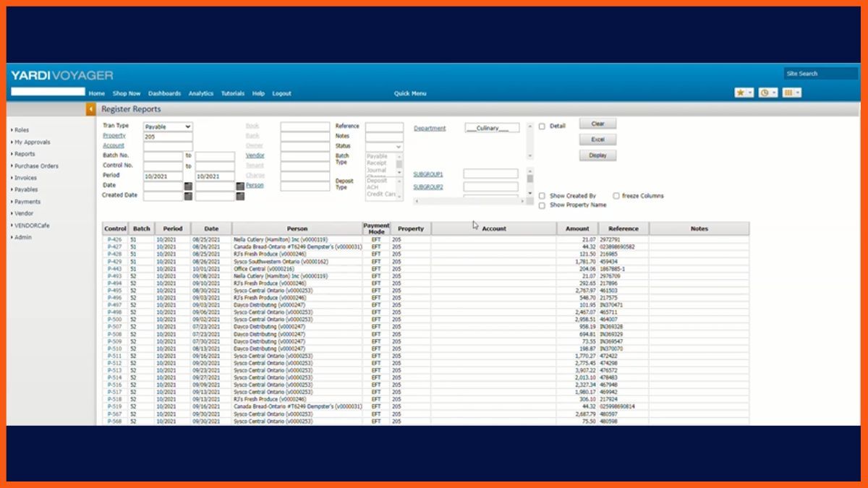Open the favorites star menu
Image resolution: width=868 pixels, height=488 pixels.
(x=744, y=93)
